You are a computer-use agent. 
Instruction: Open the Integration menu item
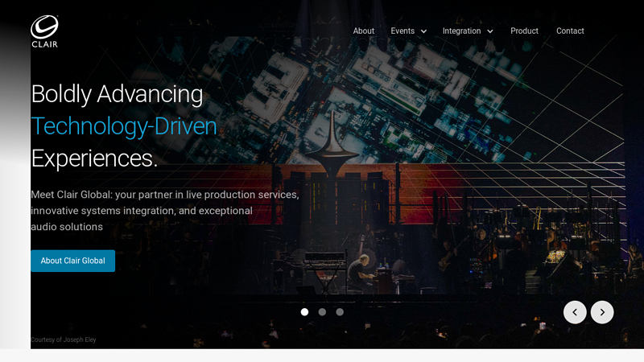pos(461,31)
